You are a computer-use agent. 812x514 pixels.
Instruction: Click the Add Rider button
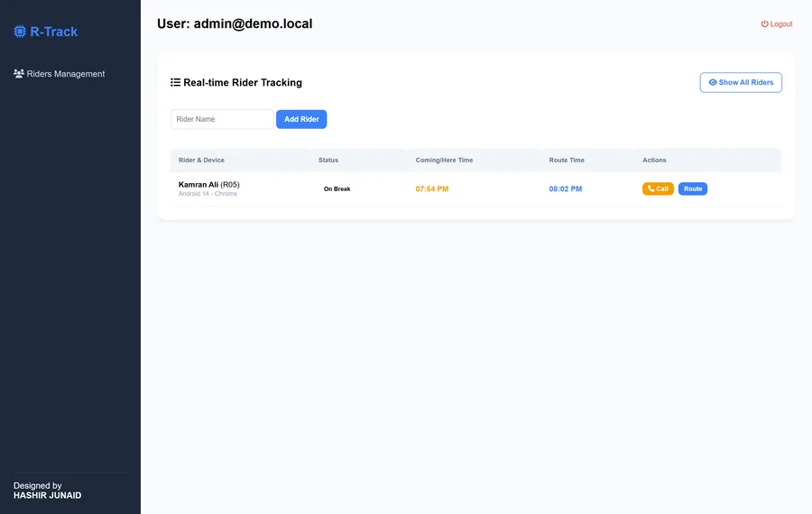tap(301, 119)
